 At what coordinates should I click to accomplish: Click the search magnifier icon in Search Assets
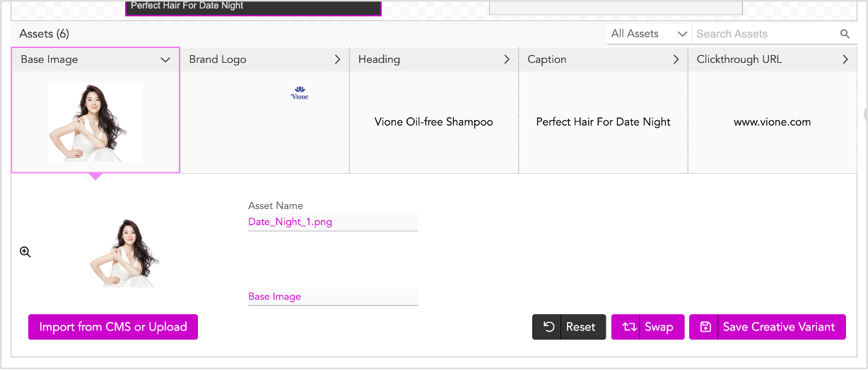tap(845, 34)
